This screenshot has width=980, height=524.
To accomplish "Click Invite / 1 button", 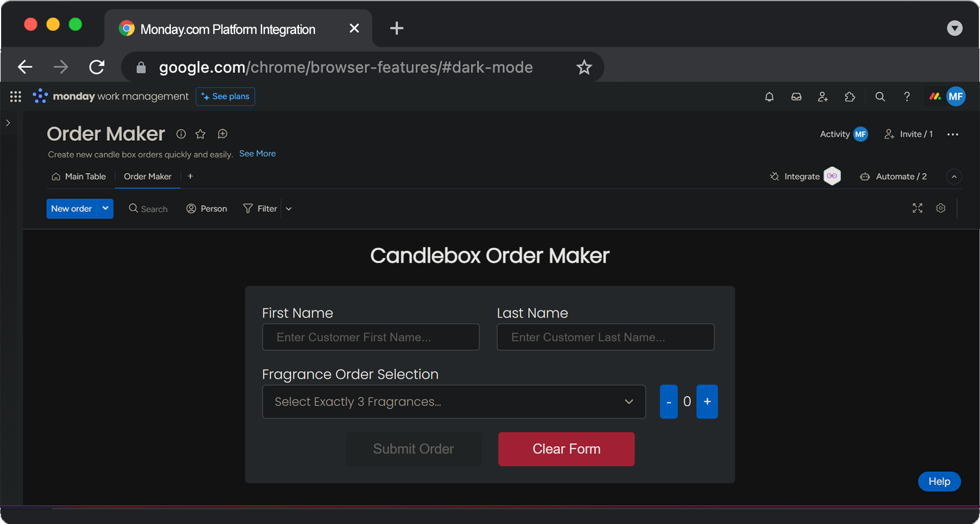I will point(909,134).
